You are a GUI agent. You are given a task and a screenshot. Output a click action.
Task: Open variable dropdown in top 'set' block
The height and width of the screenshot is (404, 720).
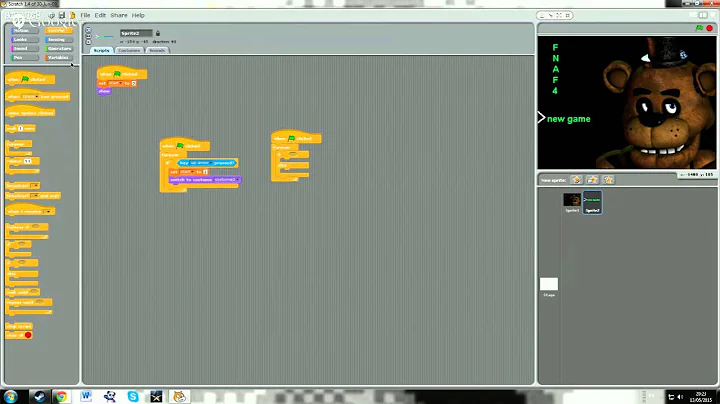pyautogui.click(x=116, y=83)
